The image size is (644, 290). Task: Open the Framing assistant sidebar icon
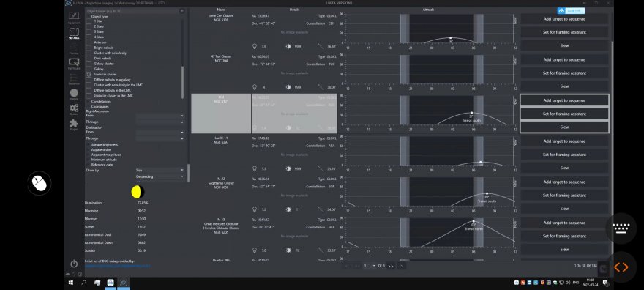[74, 48]
